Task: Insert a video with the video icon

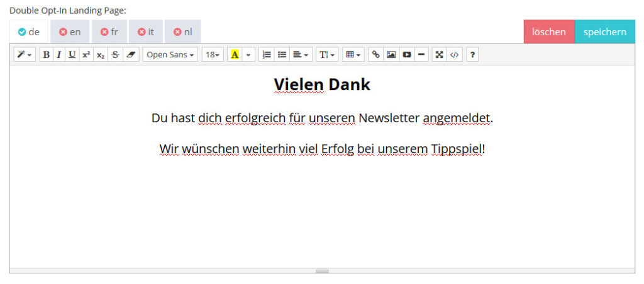Action: [407, 55]
